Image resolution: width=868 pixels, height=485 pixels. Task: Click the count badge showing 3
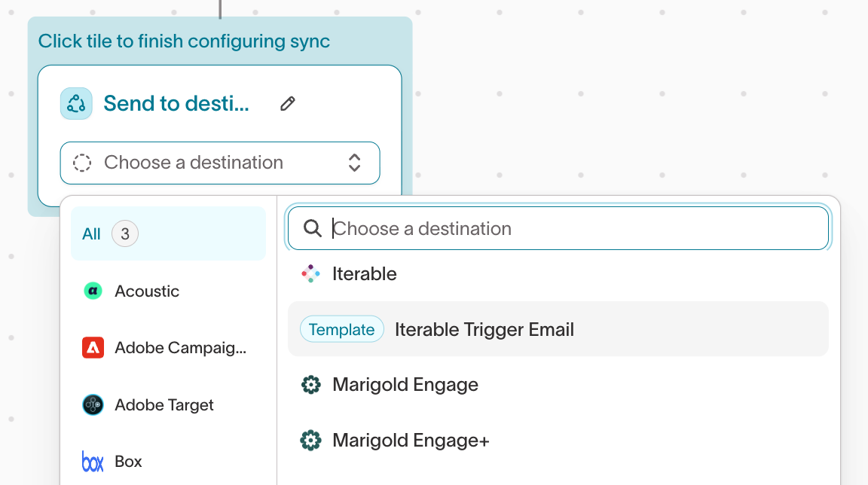(x=125, y=234)
